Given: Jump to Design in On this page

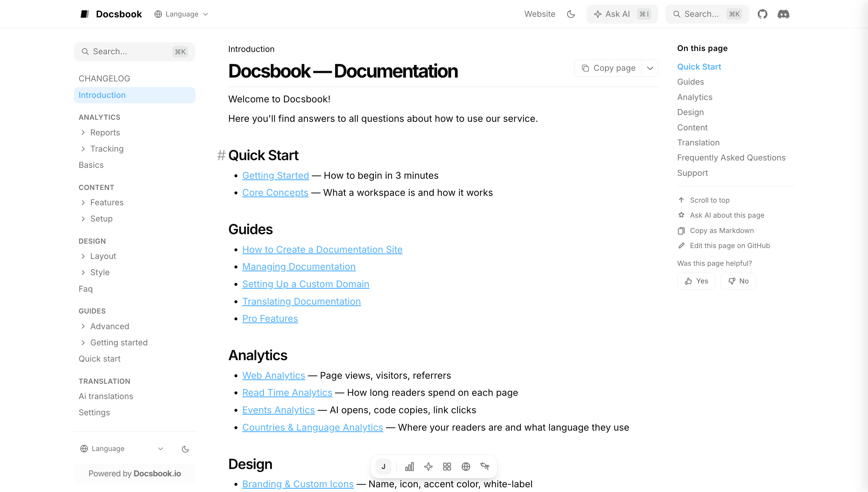Looking at the screenshot, I should point(691,112).
